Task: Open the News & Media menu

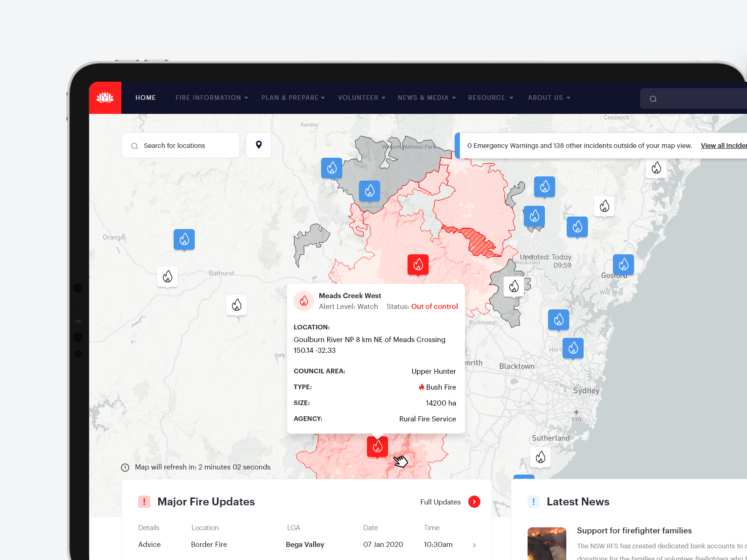Action: (x=427, y=98)
